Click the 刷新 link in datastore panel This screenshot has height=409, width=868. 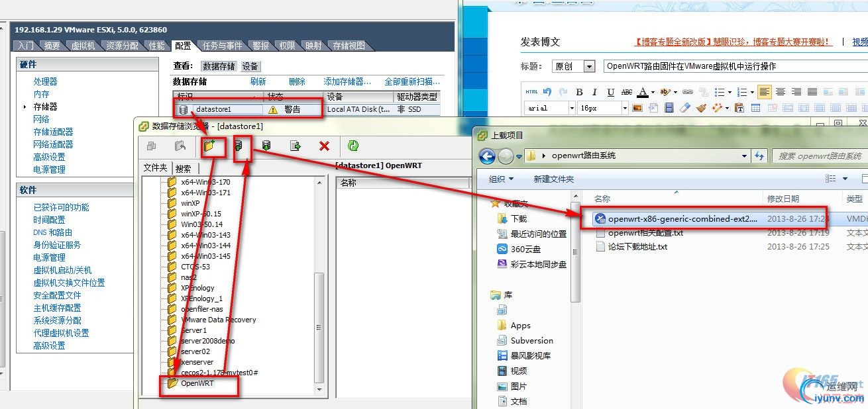click(x=258, y=81)
